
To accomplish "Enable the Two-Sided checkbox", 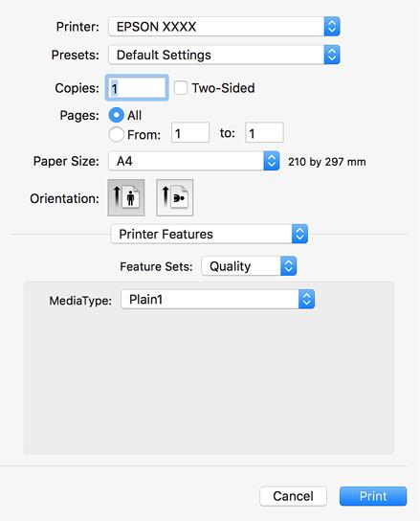I will pos(181,88).
